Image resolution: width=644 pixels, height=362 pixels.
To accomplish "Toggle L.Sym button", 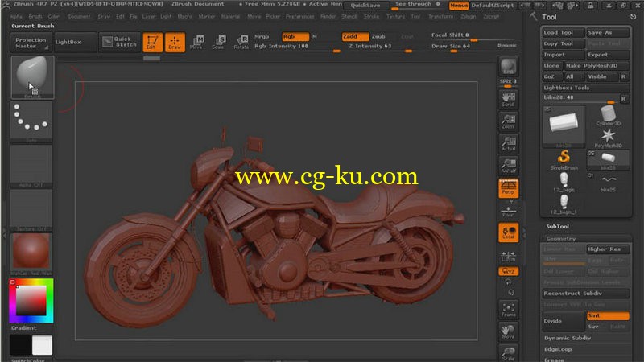I will coord(509,257).
